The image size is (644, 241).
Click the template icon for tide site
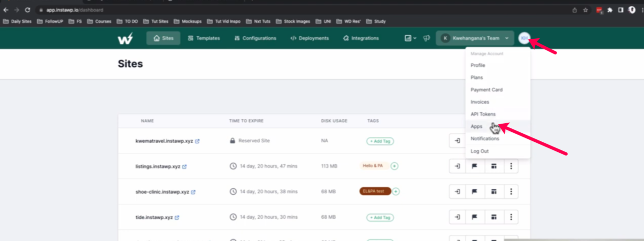[494, 217]
